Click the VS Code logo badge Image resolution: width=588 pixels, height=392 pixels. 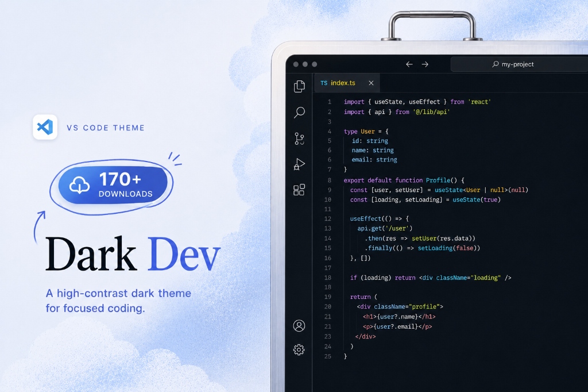[x=45, y=127]
